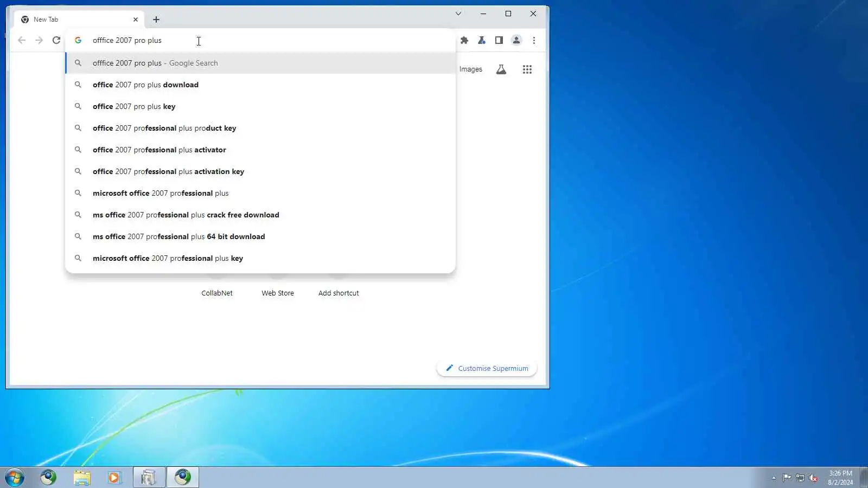
Task: Open pinned Supermium browser in taskbar
Action: [x=48, y=477]
